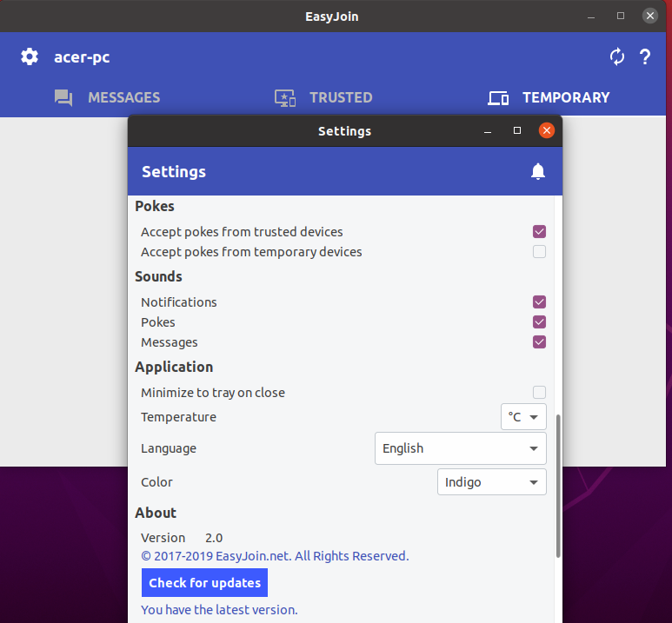Disable accepting pokes from trusted devices
The image size is (672, 623).
(539, 232)
